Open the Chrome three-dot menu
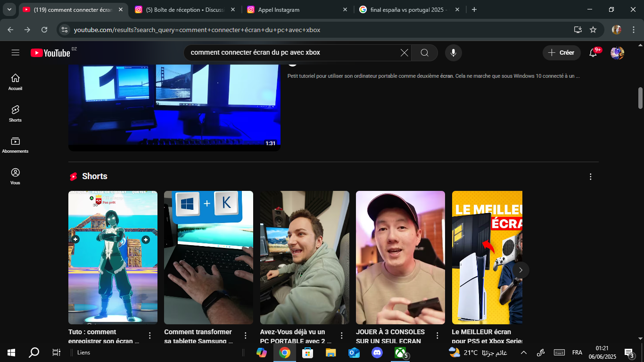 633,30
